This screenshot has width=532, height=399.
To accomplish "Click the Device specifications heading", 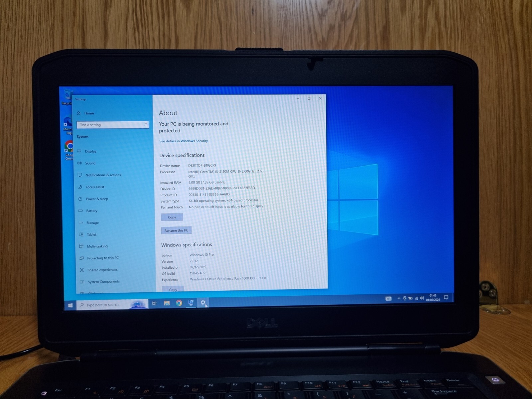I will pyautogui.click(x=182, y=155).
